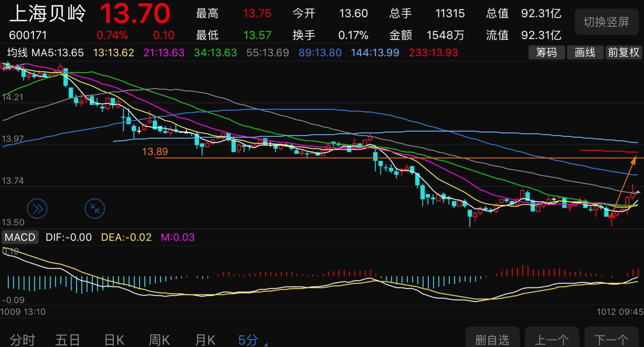The height and width of the screenshot is (347, 644).
Task: Click the green 34:13.63 moving average value
Action: tap(215, 53)
